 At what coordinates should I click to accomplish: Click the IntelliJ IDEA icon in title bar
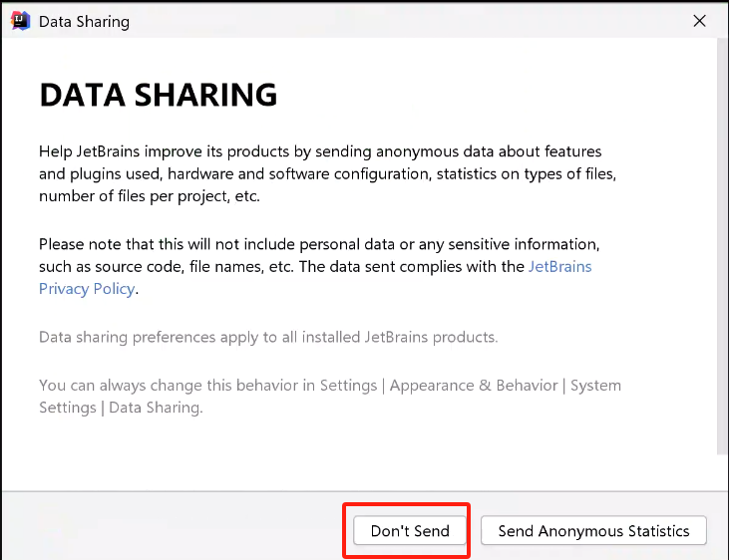pos(21,21)
